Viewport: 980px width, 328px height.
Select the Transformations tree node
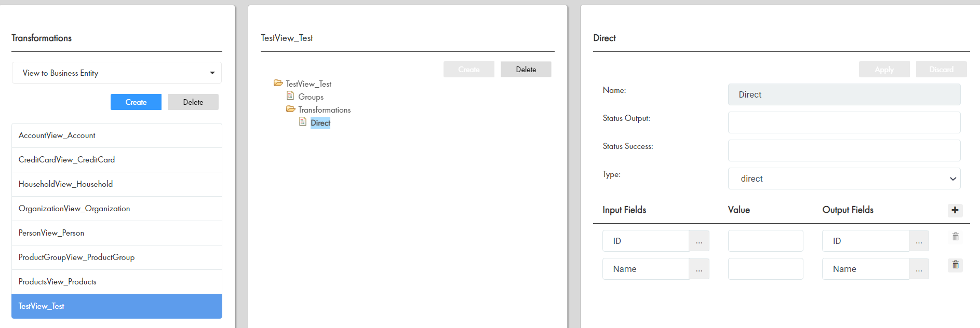pyautogui.click(x=324, y=110)
